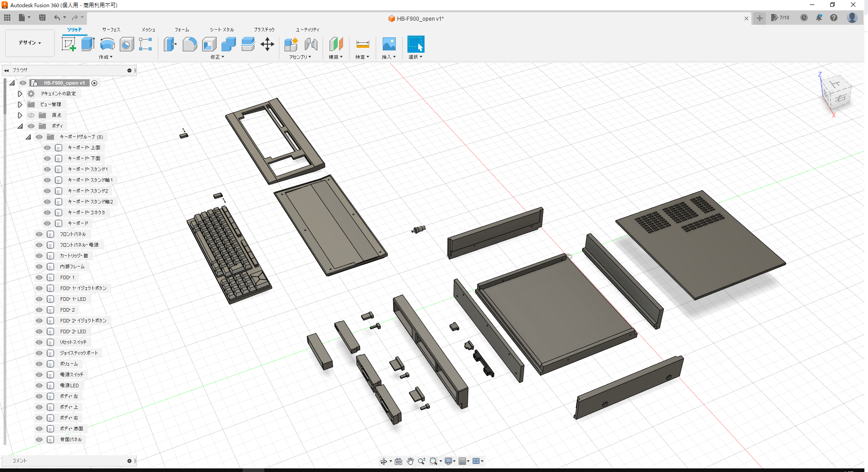Open the Joint tool in assembly section
Viewport: 868px width, 472px height.
(x=311, y=45)
